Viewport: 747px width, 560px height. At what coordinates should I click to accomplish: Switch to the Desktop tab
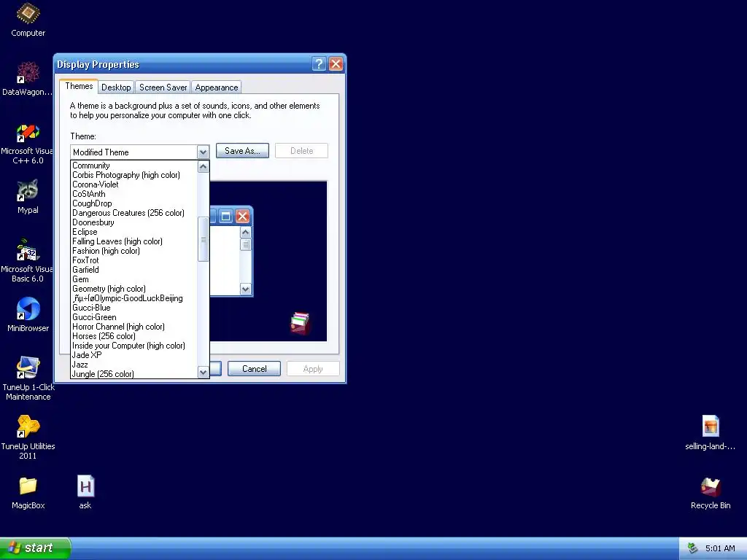point(116,87)
